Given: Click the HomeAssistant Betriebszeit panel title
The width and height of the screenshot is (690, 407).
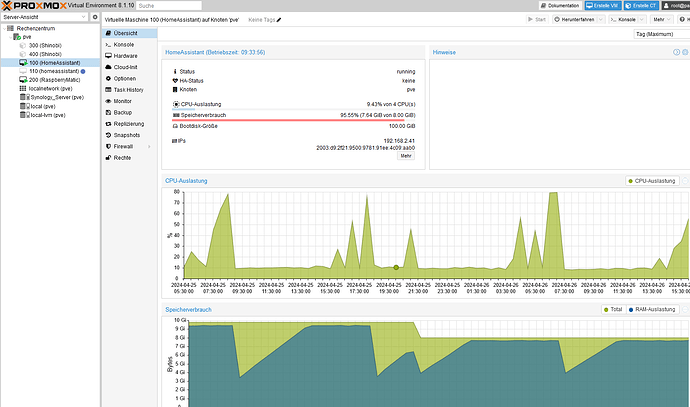Looking at the screenshot, I should click(x=215, y=52).
